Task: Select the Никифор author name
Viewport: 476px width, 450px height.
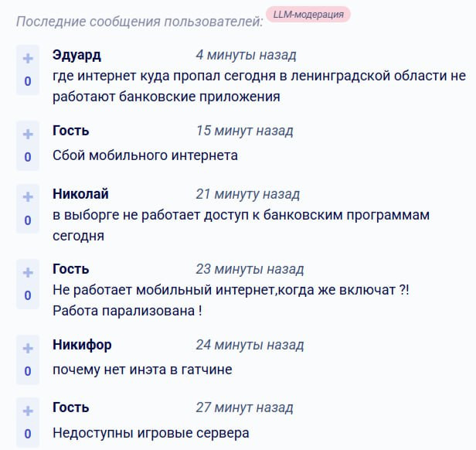Action: [82, 345]
